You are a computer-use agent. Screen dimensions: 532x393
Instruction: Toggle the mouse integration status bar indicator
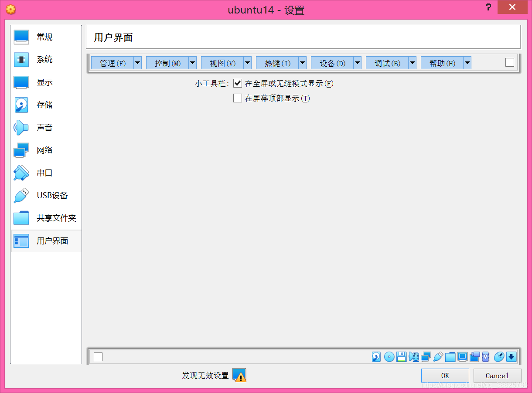(x=499, y=357)
